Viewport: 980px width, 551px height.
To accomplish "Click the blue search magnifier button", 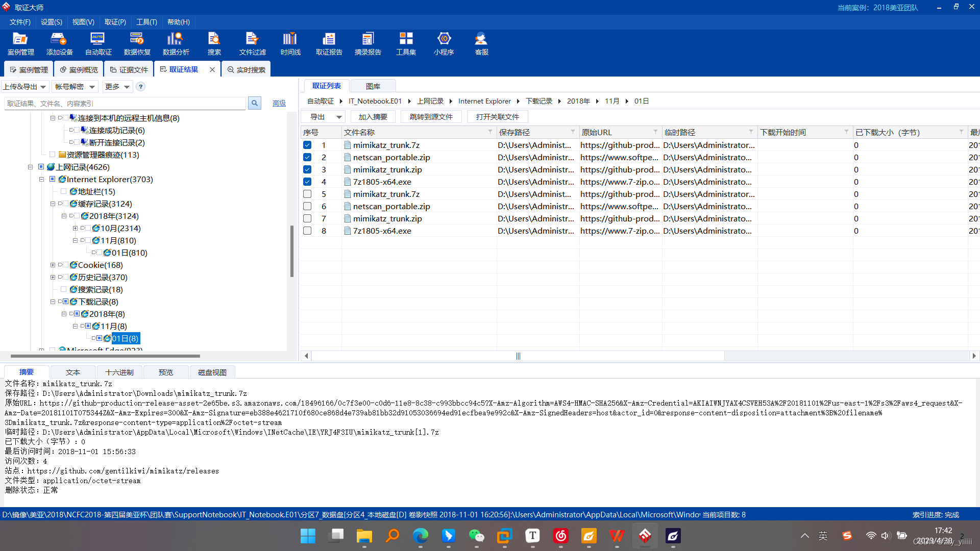I will click(254, 103).
